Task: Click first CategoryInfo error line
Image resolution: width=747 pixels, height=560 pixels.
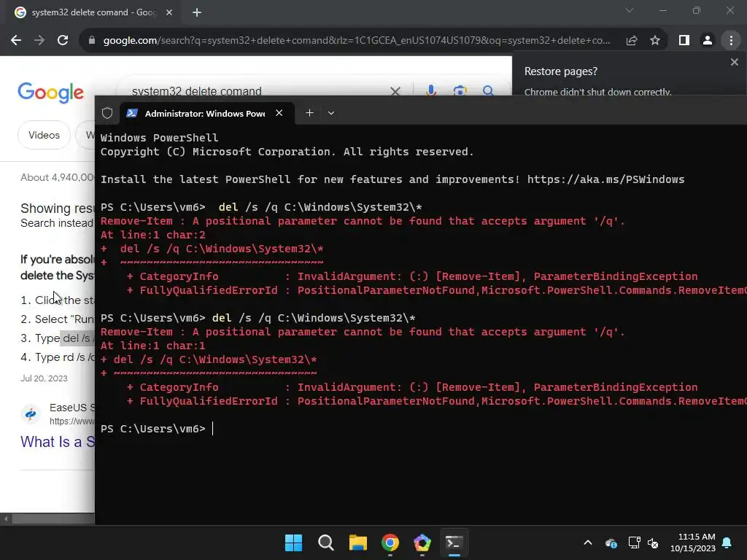Action: coord(412,276)
